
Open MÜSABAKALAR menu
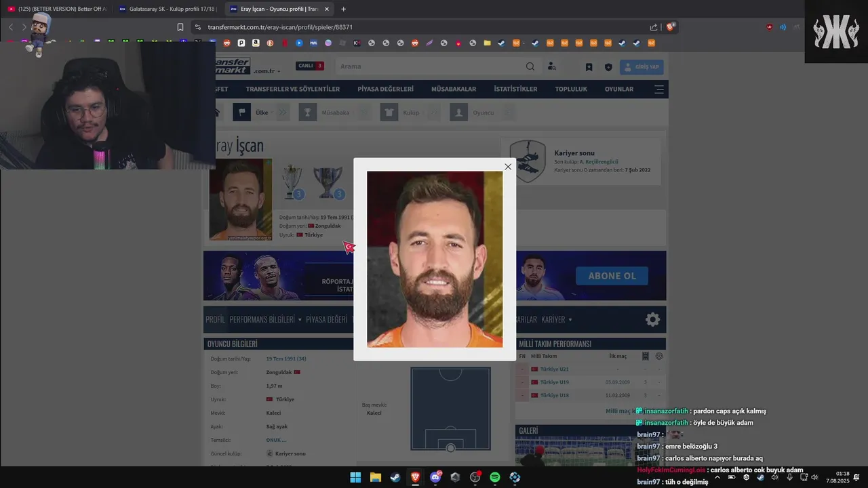pos(454,89)
